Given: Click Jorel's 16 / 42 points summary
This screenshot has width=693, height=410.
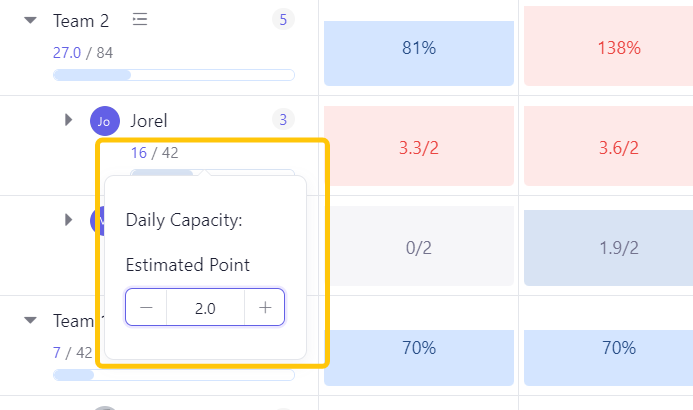Looking at the screenshot, I should (154, 153).
